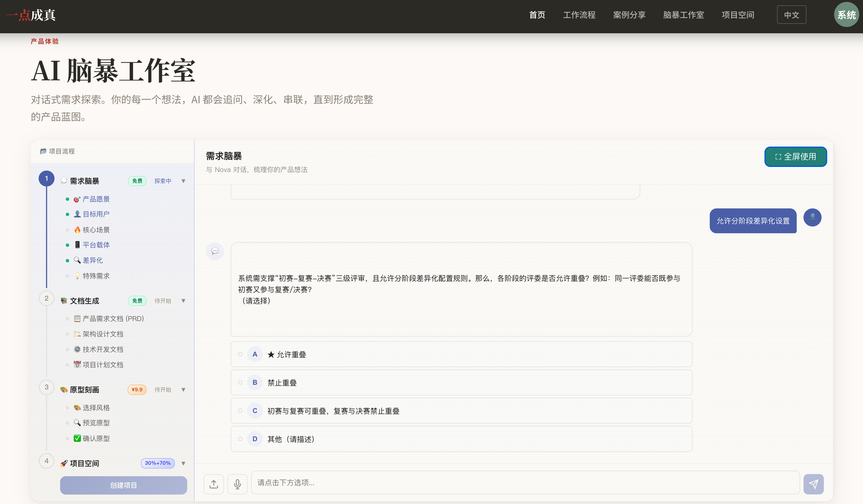Click the 创建项目 button
This screenshot has height=504, width=863.
pos(123,485)
